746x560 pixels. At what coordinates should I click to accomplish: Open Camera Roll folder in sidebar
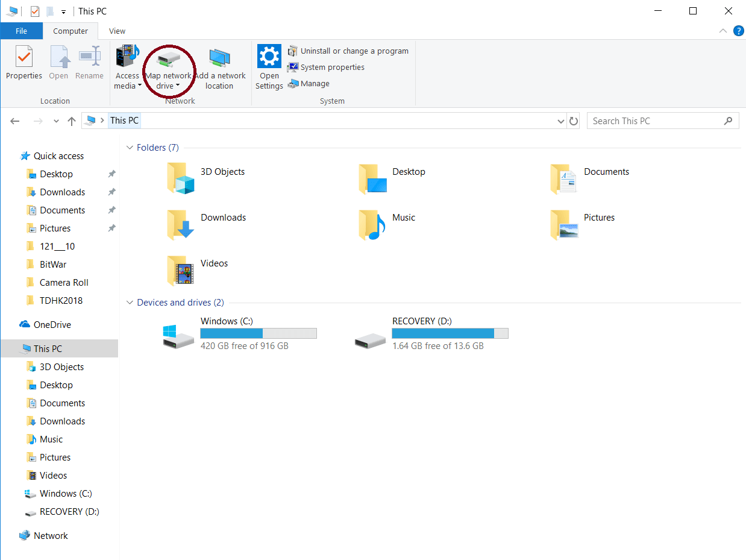[x=64, y=283]
